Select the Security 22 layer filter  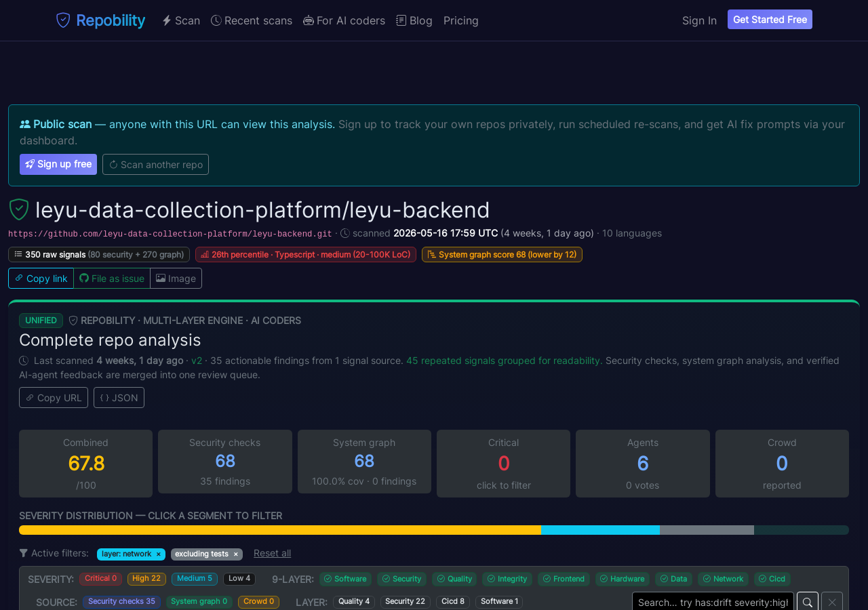406,602
